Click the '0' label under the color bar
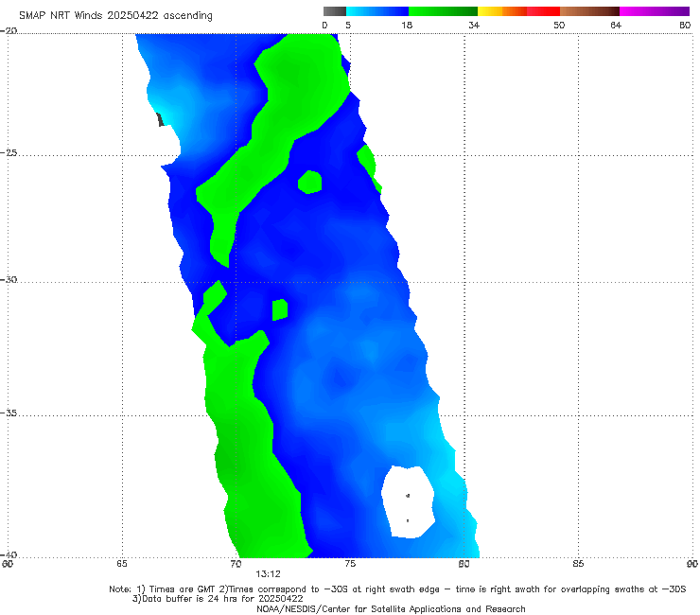700x615 pixels. 324,25
